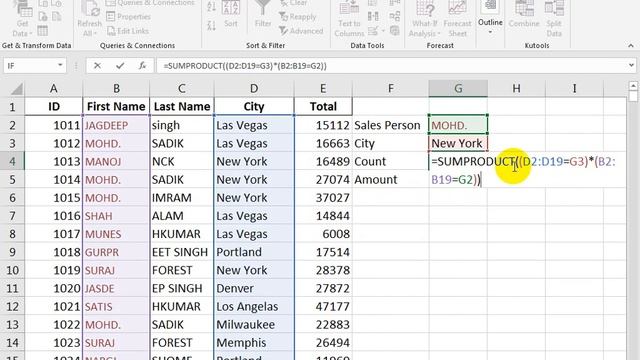Select column G header
The width and height of the screenshot is (640, 360).
click(x=458, y=89)
